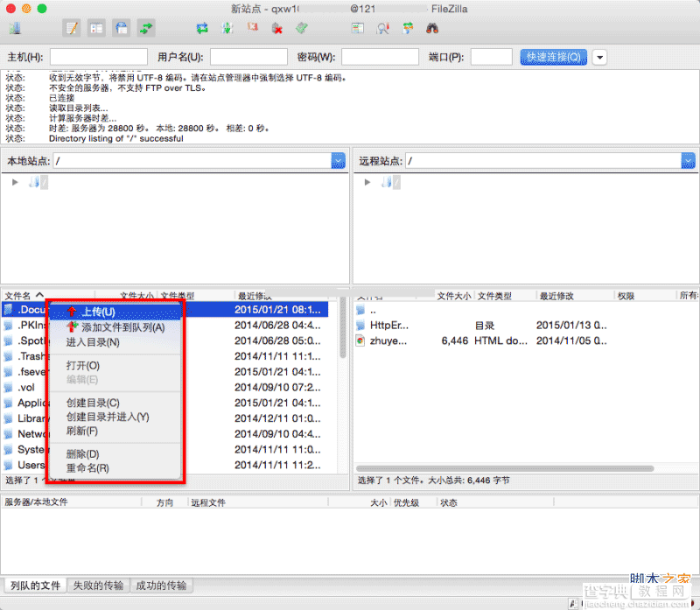
Task: Sort queue by 优先级 column header
Action: [x=414, y=502]
